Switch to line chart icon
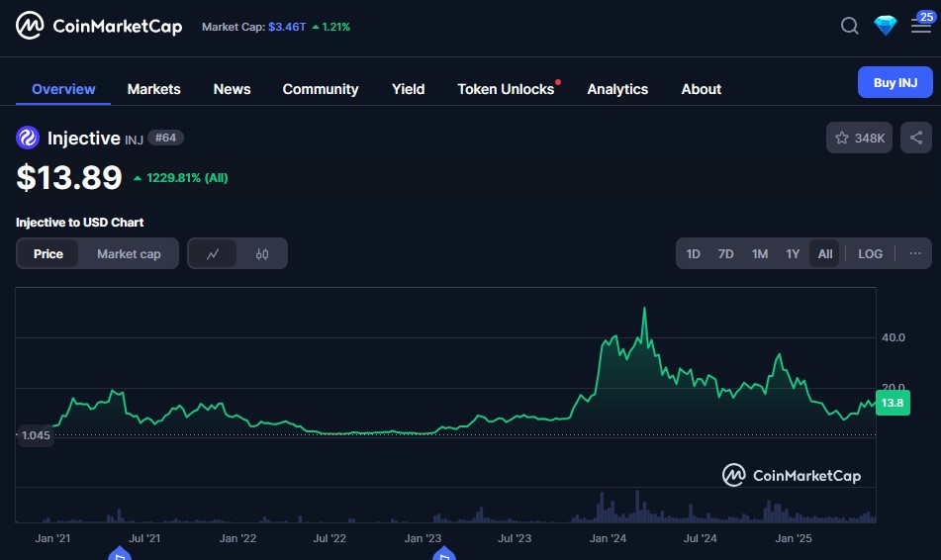Image resolution: width=941 pixels, height=560 pixels. coord(213,254)
